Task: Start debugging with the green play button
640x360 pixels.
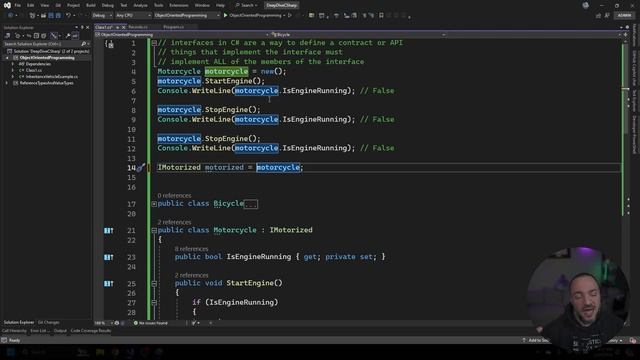Action: pyautogui.click(x=225, y=16)
